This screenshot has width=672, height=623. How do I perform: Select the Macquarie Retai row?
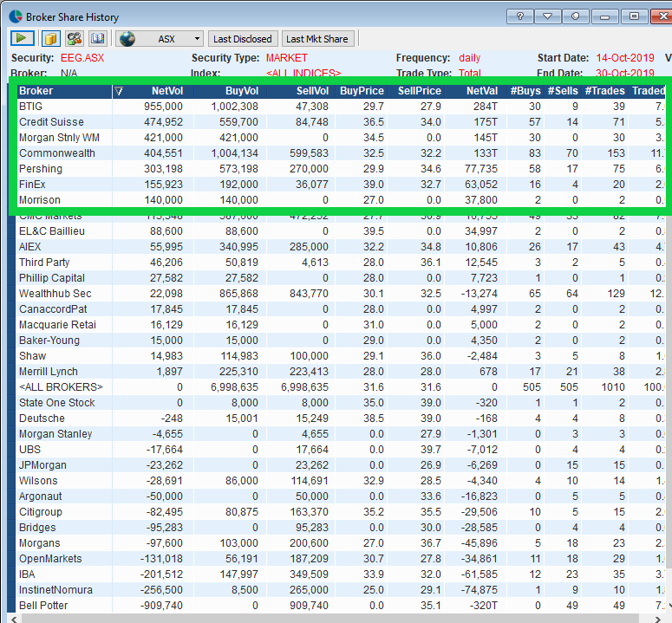tap(341, 325)
